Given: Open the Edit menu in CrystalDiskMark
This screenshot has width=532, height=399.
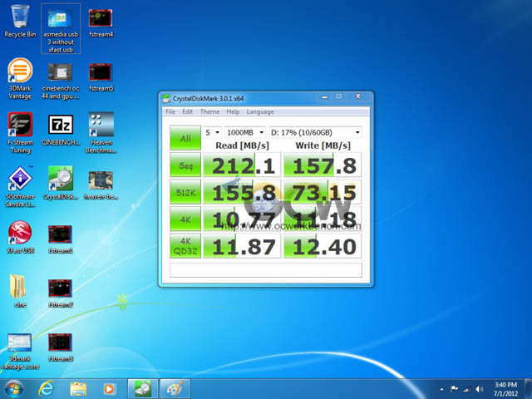Looking at the screenshot, I should [187, 111].
